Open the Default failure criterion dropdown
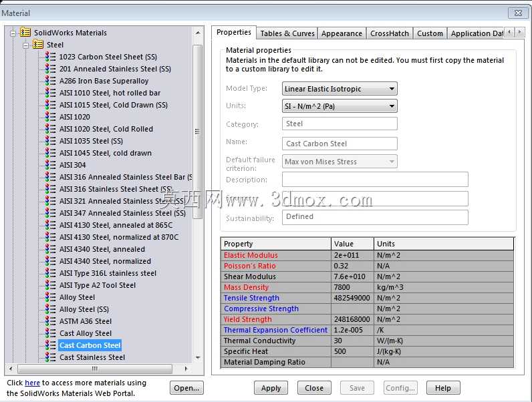The height and width of the screenshot is (402, 532). coord(340,162)
